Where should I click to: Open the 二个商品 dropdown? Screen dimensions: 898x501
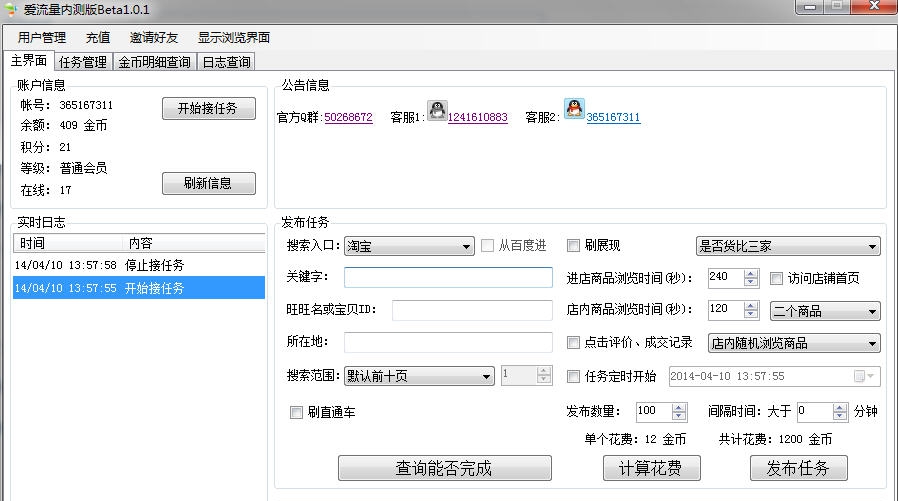coord(825,311)
